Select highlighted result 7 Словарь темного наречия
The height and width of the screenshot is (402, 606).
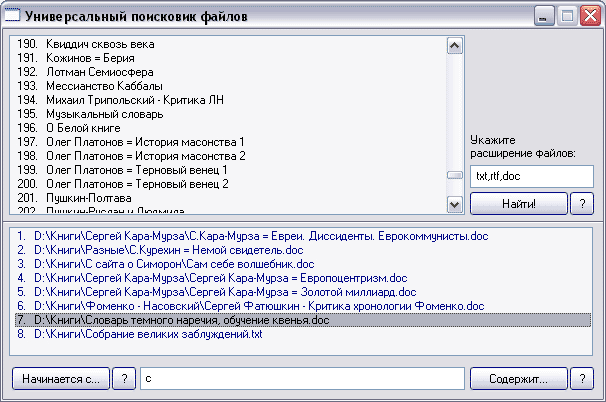pos(303,320)
